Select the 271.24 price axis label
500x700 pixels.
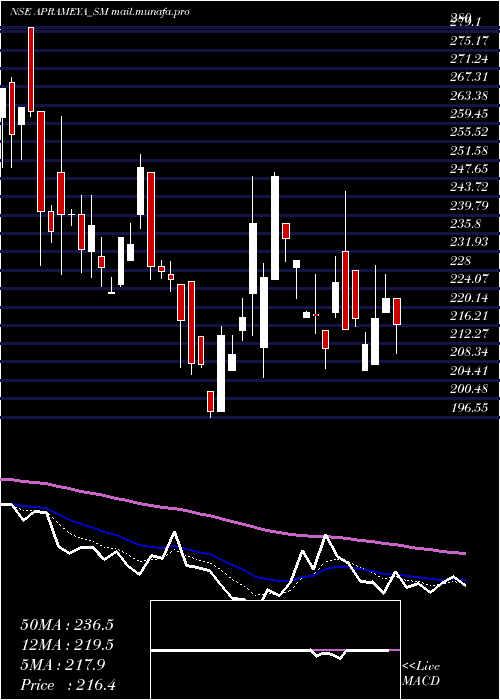pos(470,59)
